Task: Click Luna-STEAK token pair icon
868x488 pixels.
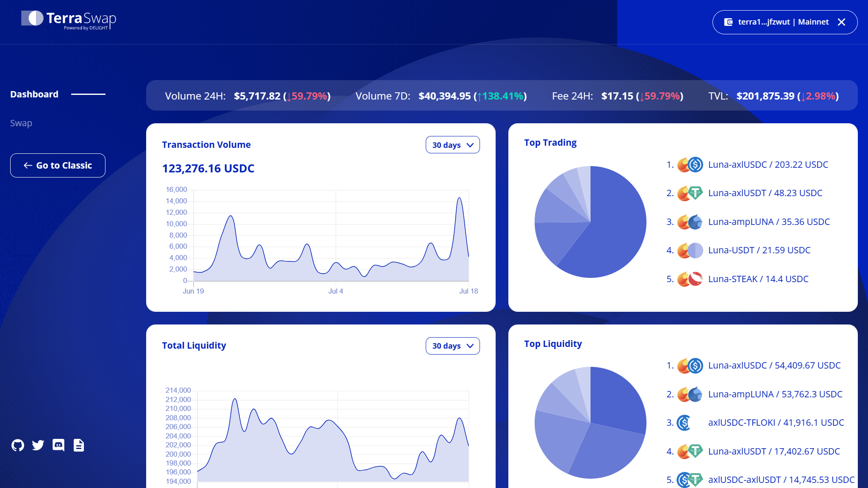Action: click(690, 279)
